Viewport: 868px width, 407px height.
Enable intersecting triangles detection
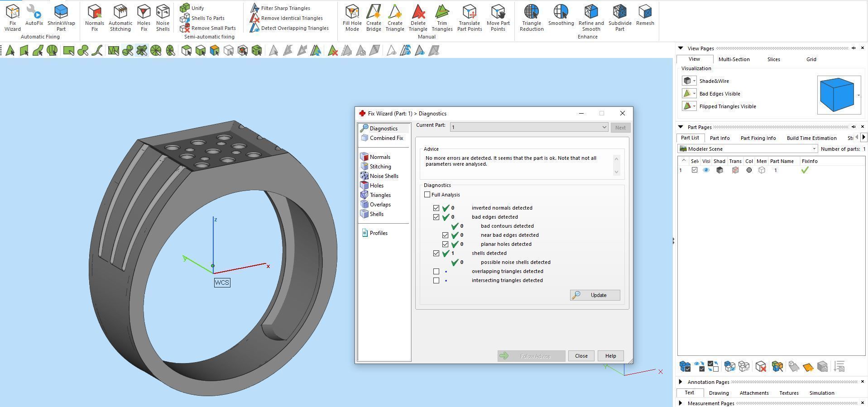436,280
